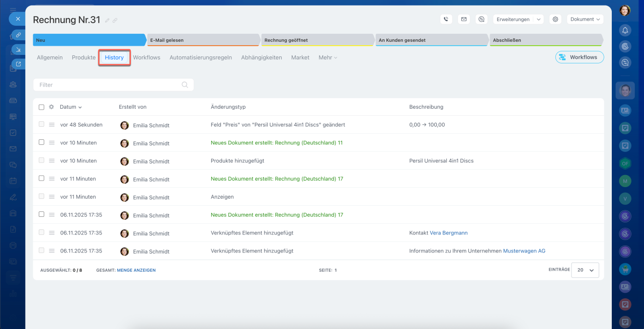644x329 pixels.
Task: Click the Workflows button on the right
Action: click(579, 57)
